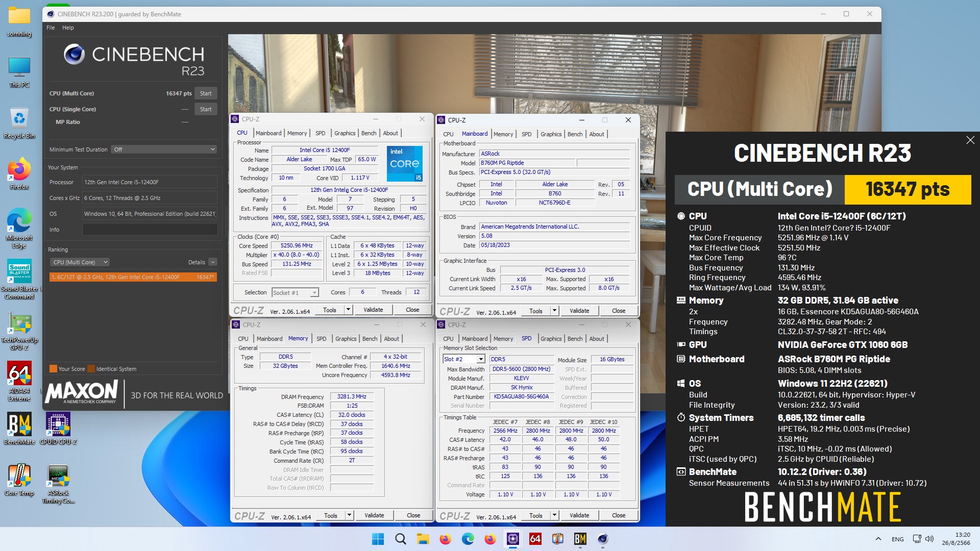Image resolution: width=980 pixels, height=551 pixels.
Task: Open the Recycle Bin
Action: pyautogui.click(x=19, y=123)
